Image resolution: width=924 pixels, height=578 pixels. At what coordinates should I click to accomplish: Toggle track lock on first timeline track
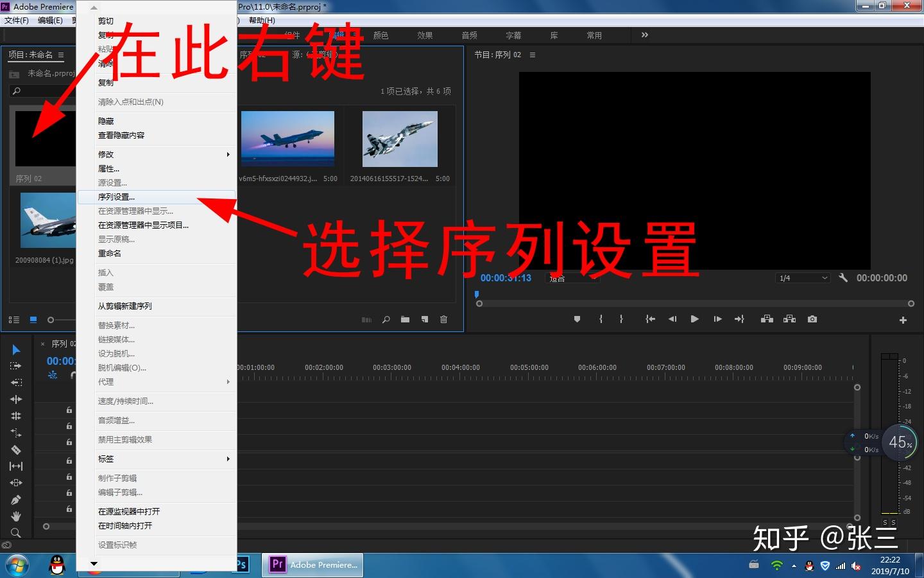[x=69, y=410]
